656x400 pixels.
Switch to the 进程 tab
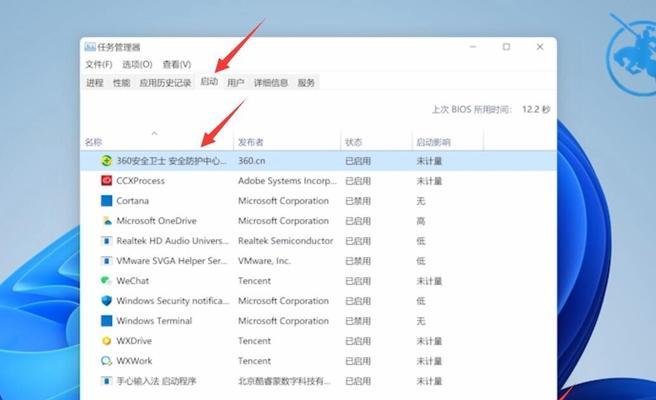[95, 82]
